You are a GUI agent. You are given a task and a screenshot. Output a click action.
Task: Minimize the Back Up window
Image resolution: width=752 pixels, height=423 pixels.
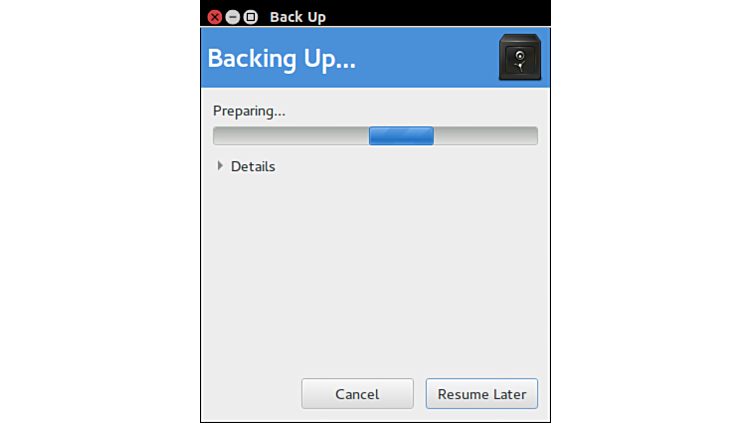point(233,17)
